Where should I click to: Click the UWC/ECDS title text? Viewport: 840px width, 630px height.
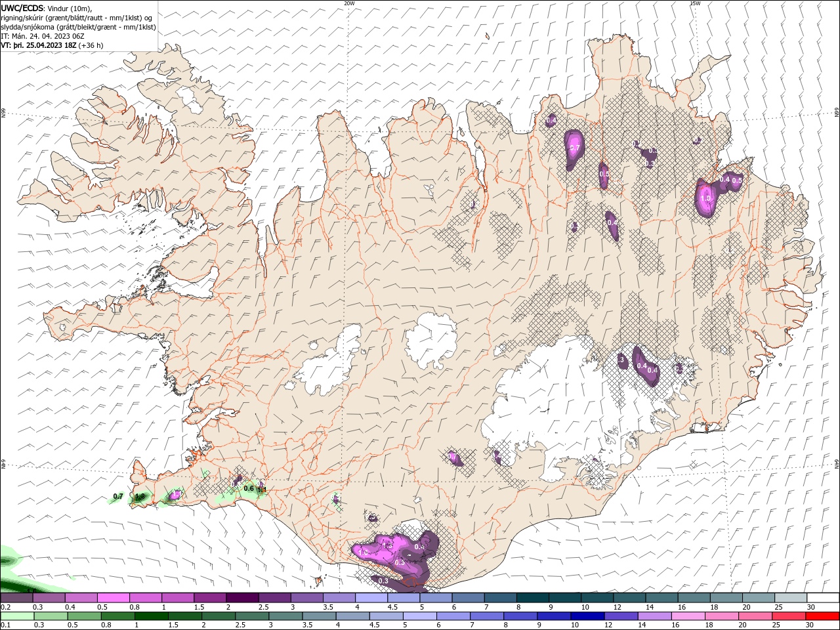pyautogui.click(x=22, y=8)
